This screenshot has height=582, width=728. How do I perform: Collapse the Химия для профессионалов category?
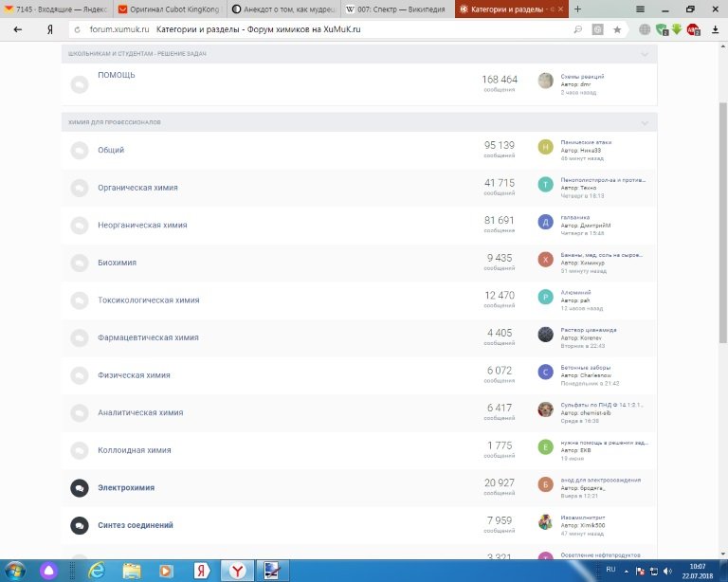645,123
